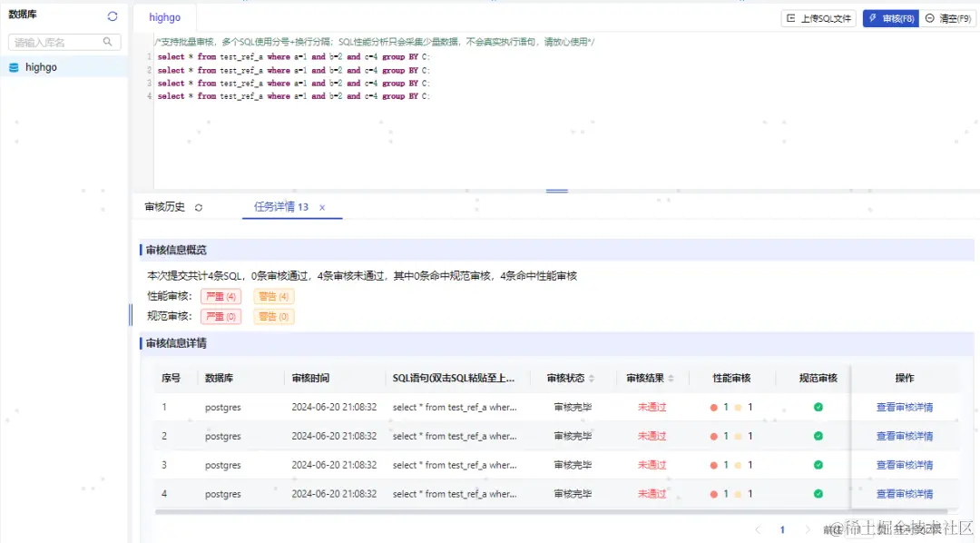Select page 1 in pagination
980x543 pixels.
point(782,530)
